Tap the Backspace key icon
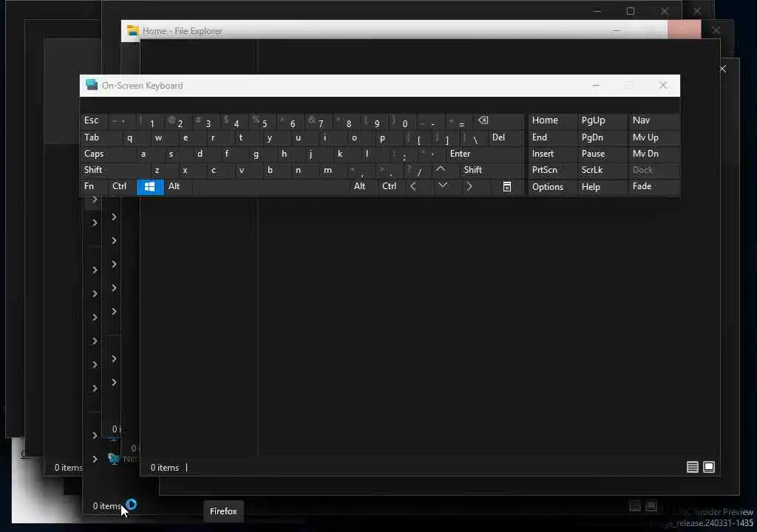Image resolution: width=757 pixels, height=532 pixels. click(x=483, y=120)
